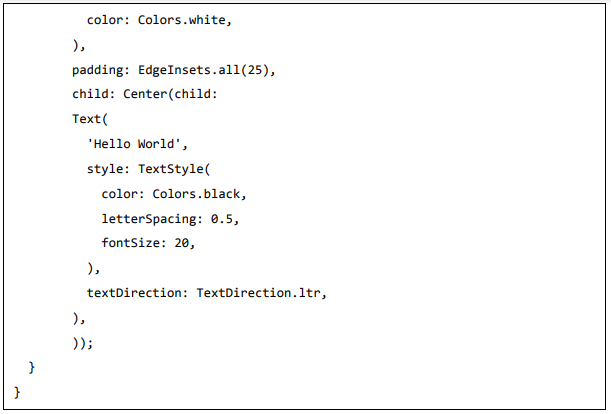The height and width of the screenshot is (414, 611).
Task: Click the indented closing curly brace
Action: point(32,367)
